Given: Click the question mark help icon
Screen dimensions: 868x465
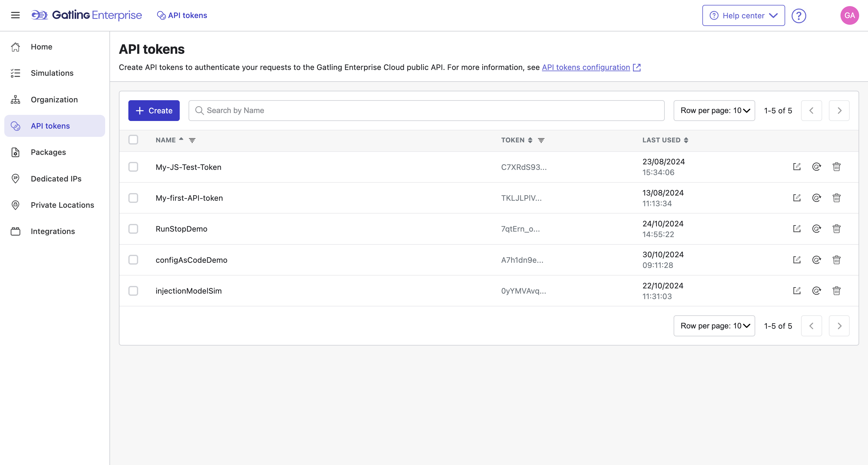Looking at the screenshot, I should point(799,16).
